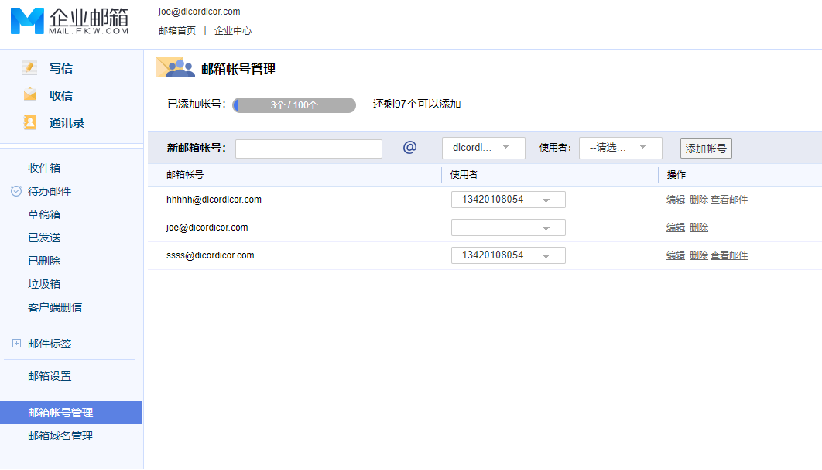Open the 使用者 --请选... dropdown

[x=621, y=148]
